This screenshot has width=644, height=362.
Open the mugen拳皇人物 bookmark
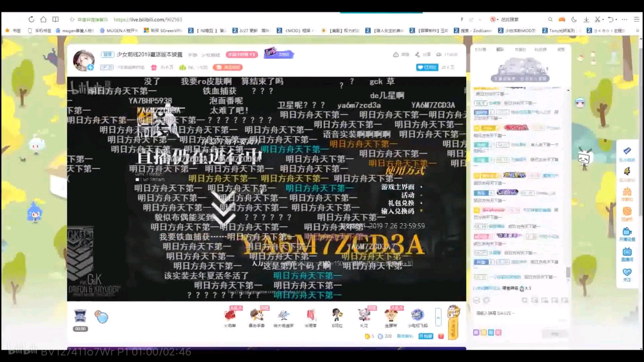(75, 31)
